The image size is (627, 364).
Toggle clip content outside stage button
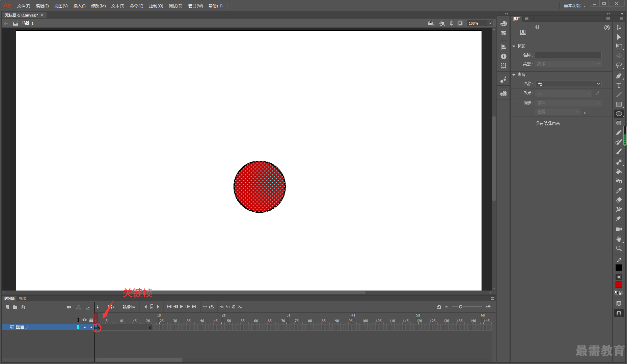point(460,23)
